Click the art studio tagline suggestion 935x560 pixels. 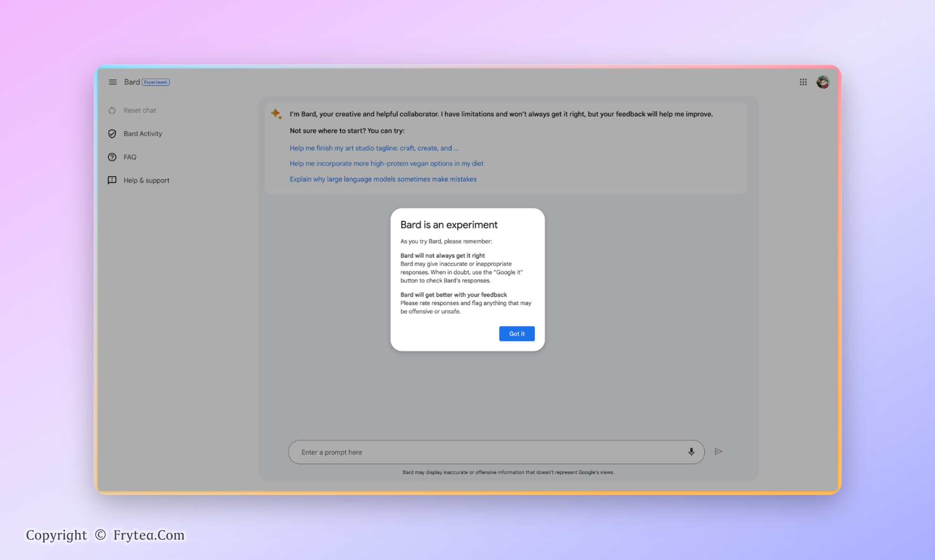click(374, 148)
